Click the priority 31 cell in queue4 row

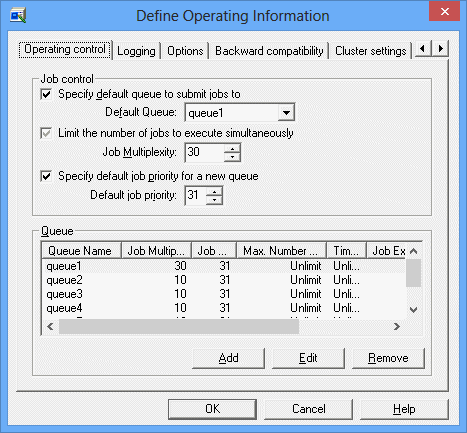[225, 308]
